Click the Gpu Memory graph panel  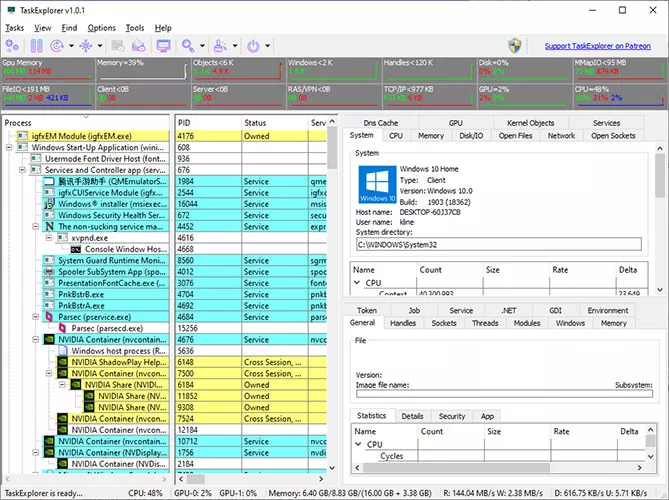[48, 70]
